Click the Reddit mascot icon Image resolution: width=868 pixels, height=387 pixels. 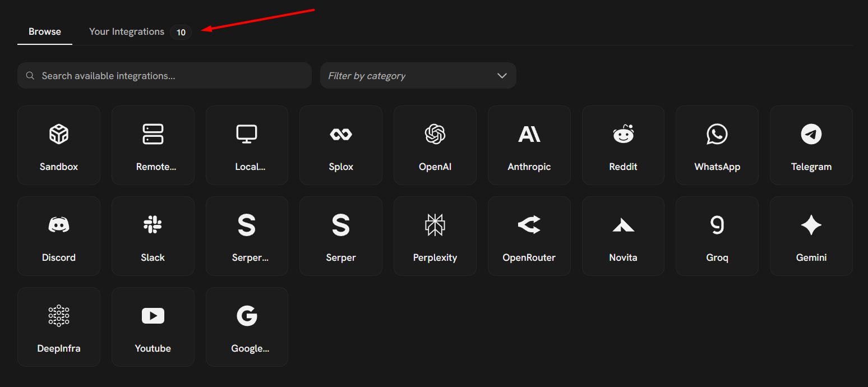click(623, 135)
